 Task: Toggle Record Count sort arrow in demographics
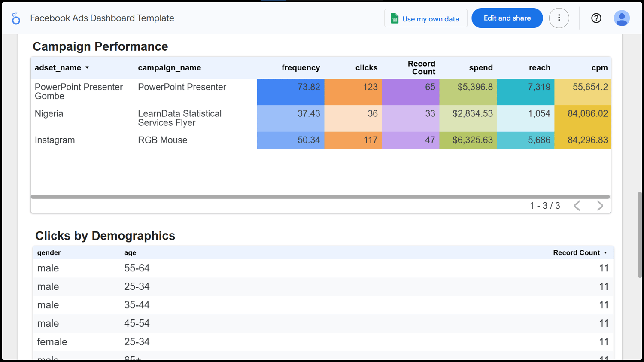pyautogui.click(x=605, y=253)
